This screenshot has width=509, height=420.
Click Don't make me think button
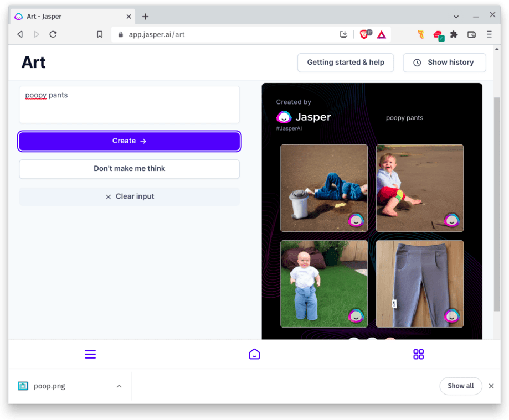tap(129, 169)
